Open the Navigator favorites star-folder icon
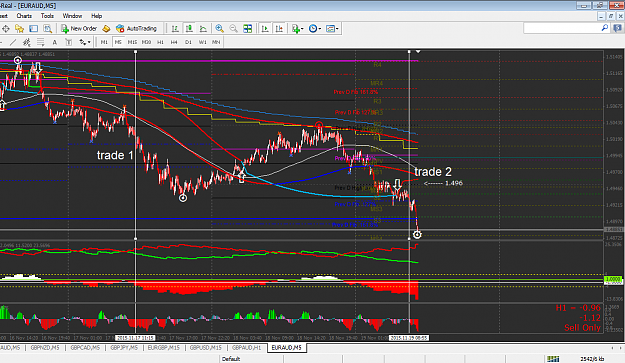This screenshot has width=625, height=363. point(19,29)
